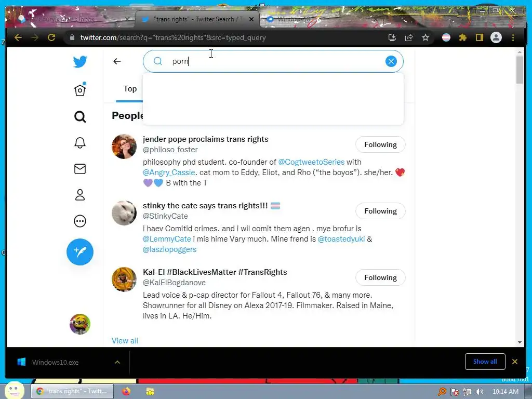
Task: Click the scrollbar down arrow
Action: (520, 342)
